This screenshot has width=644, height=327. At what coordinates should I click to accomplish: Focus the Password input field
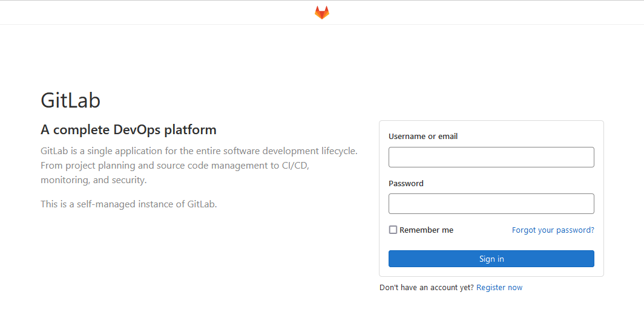pos(491,204)
